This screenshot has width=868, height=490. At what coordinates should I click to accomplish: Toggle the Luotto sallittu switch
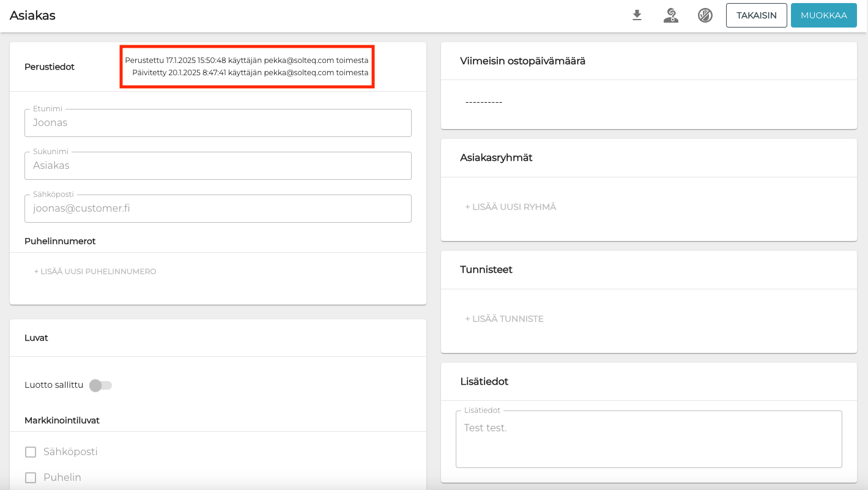point(101,385)
